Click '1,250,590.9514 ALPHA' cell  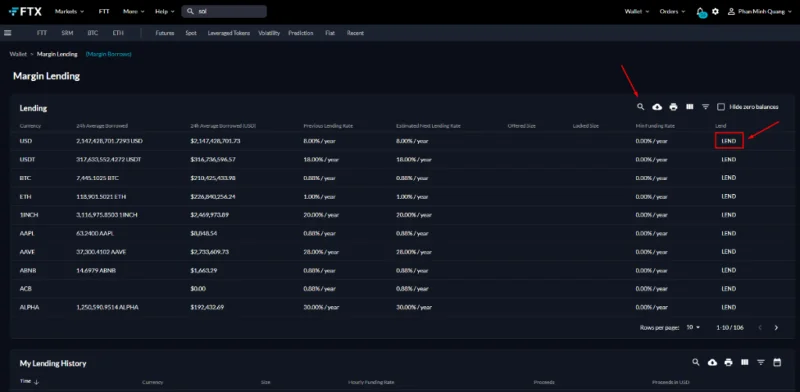pyautogui.click(x=107, y=307)
